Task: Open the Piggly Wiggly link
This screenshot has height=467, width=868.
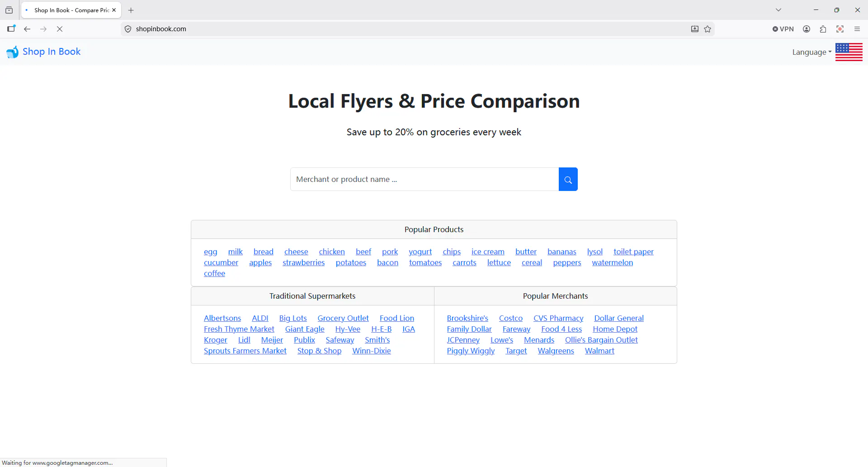Action: [x=471, y=351]
